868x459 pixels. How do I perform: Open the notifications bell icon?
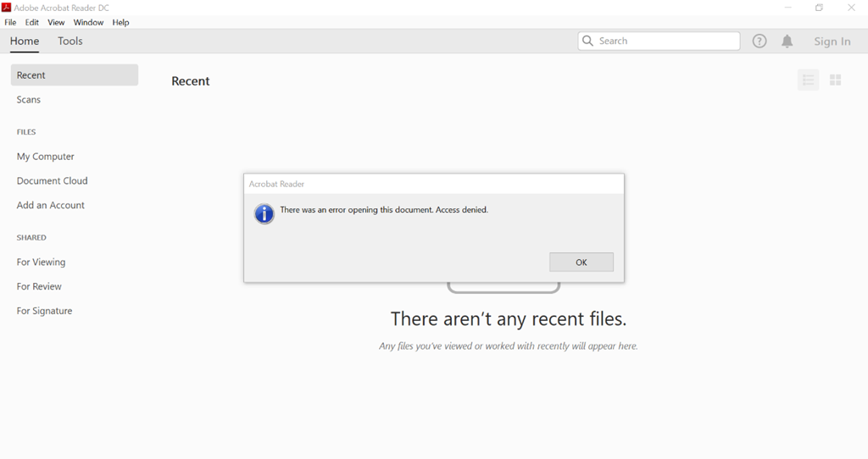click(787, 41)
